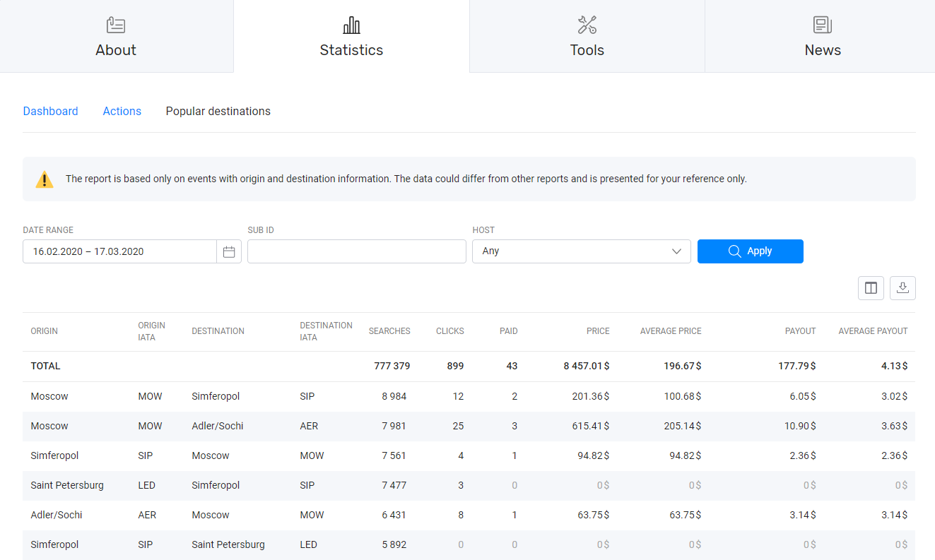Click total searches value 777 379
Screen dimensions: 935x560
(x=392, y=367)
